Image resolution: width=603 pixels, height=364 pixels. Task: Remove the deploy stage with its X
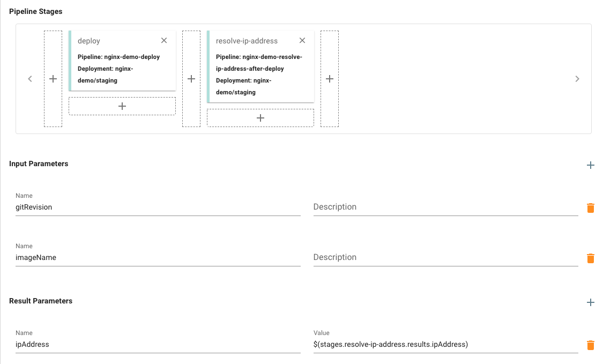click(164, 41)
